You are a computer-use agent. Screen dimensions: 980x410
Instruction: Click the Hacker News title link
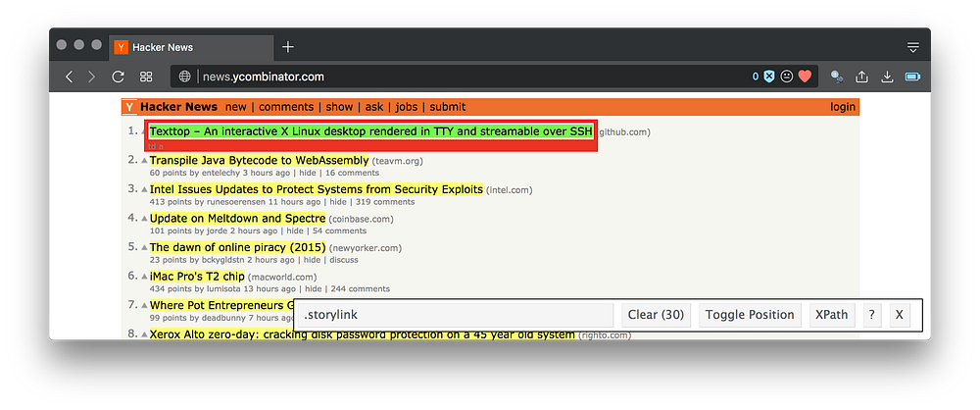[x=178, y=107]
